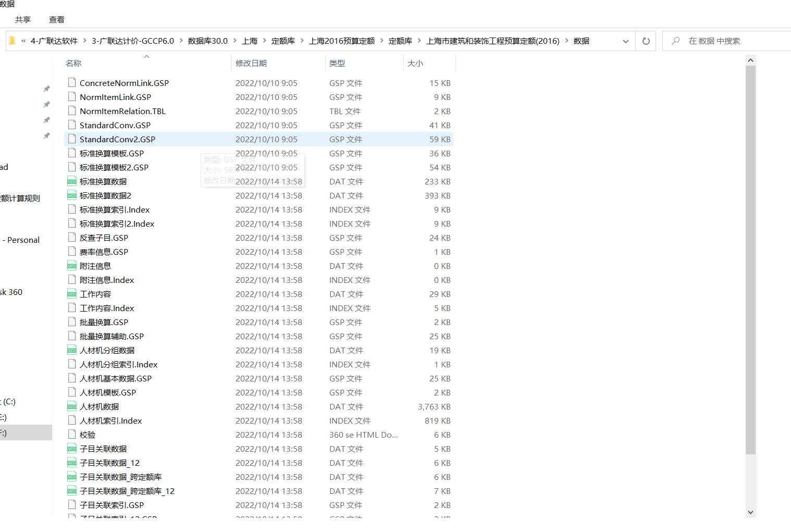Navigate to 定额库 after 上海 in breadcrumb
This screenshot has height=532, width=791.
point(283,41)
